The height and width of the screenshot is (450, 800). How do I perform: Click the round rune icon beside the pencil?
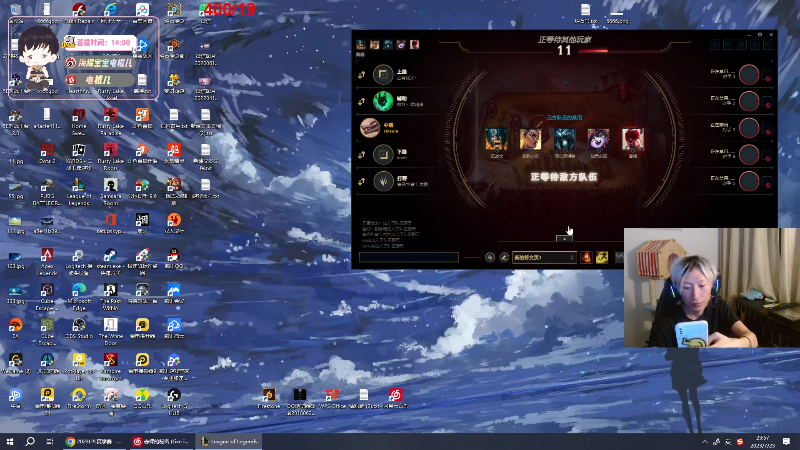point(490,257)
